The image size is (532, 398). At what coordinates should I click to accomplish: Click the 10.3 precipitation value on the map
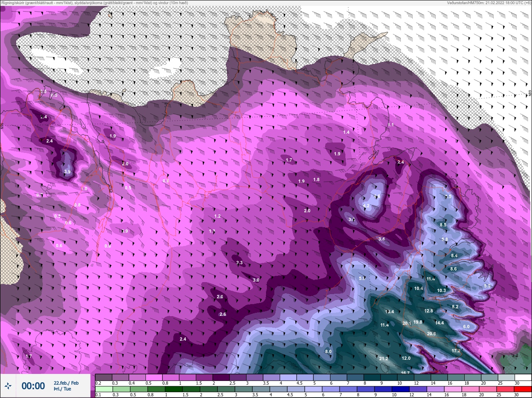point(441,290)
